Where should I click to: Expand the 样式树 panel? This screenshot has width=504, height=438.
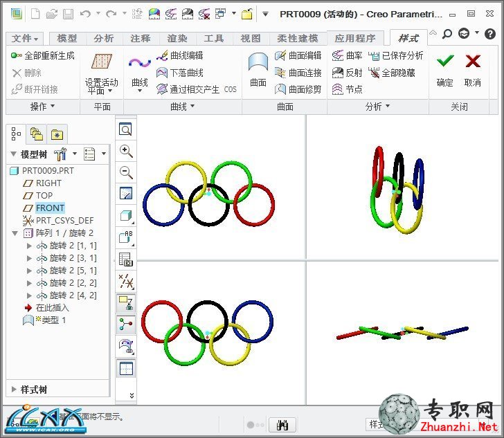(x=14, y=390)
